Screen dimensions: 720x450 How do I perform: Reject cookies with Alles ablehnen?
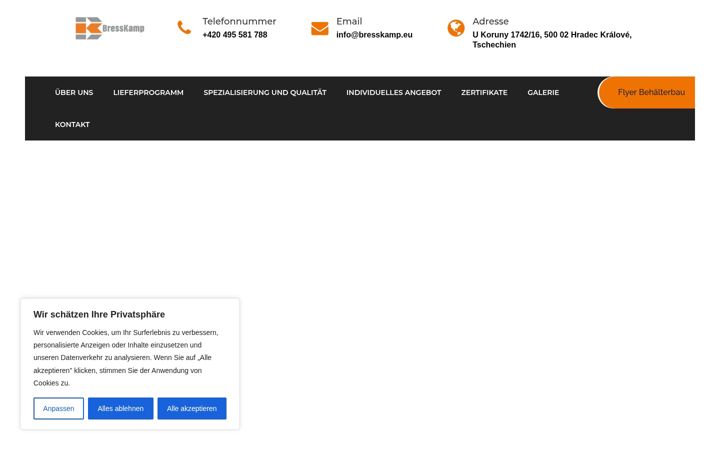[x=120, y=408]
